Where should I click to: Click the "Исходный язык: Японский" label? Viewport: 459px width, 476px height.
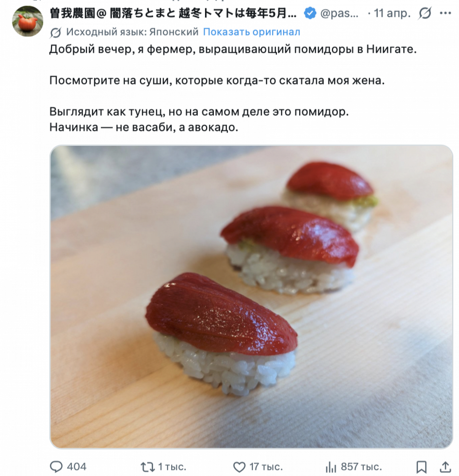pos(132,32)
